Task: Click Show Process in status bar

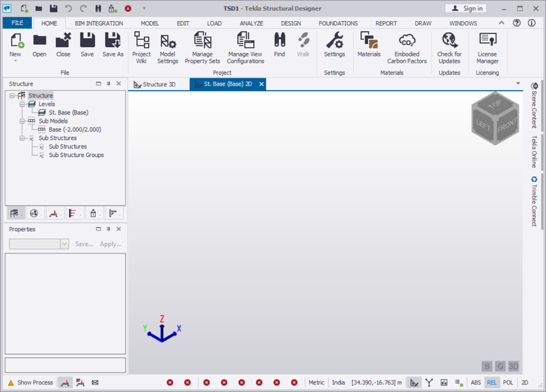Action: pos(30,382)
